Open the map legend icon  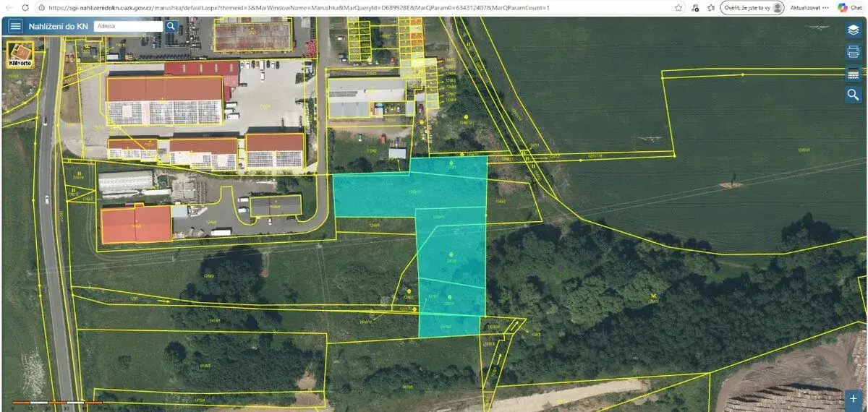[854, 74]
